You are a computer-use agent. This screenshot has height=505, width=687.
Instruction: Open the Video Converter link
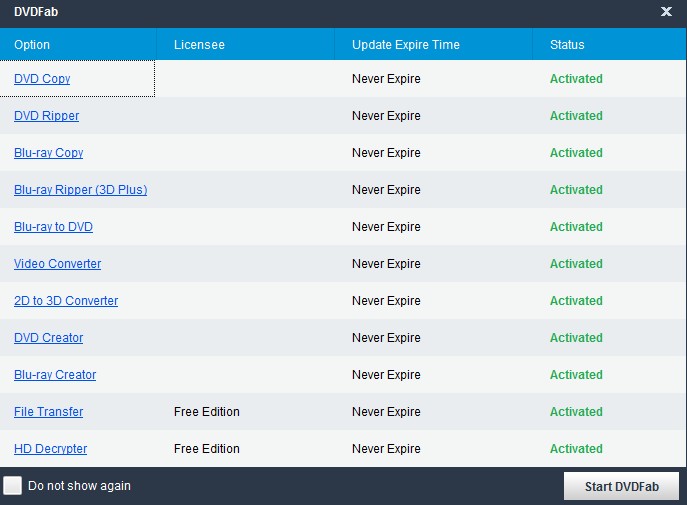point(57,264)
